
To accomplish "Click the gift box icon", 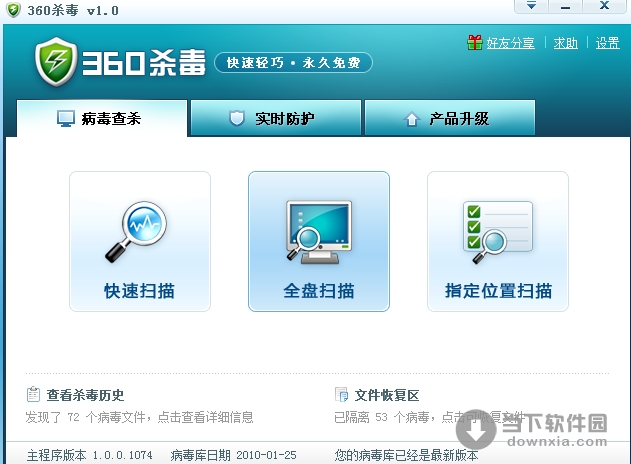I will point(475,42).
